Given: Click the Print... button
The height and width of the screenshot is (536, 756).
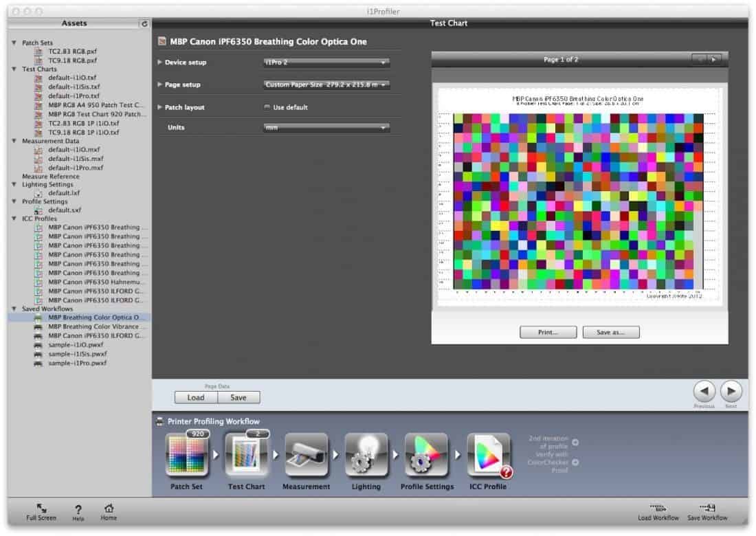Looking at the screenshot, I should 548,332.
